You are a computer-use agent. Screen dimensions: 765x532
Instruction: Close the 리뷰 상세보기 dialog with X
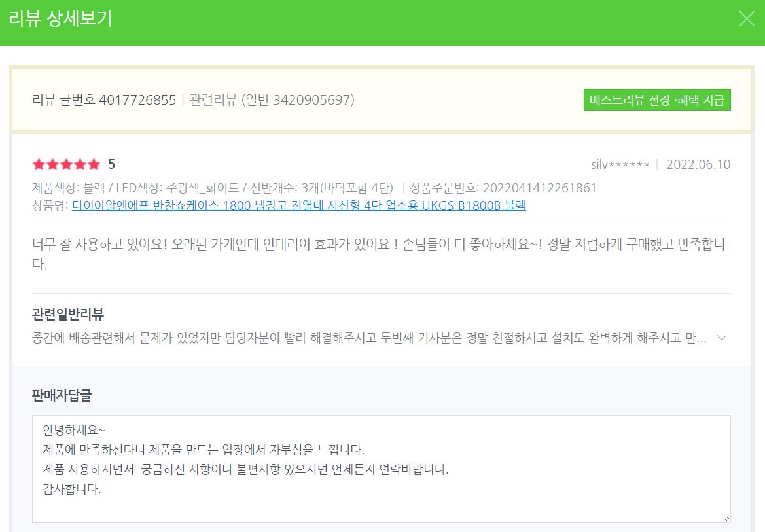click(747, 19)
